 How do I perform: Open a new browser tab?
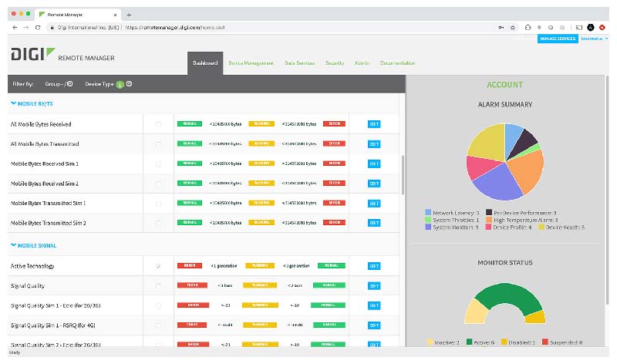tap(129, 15)
